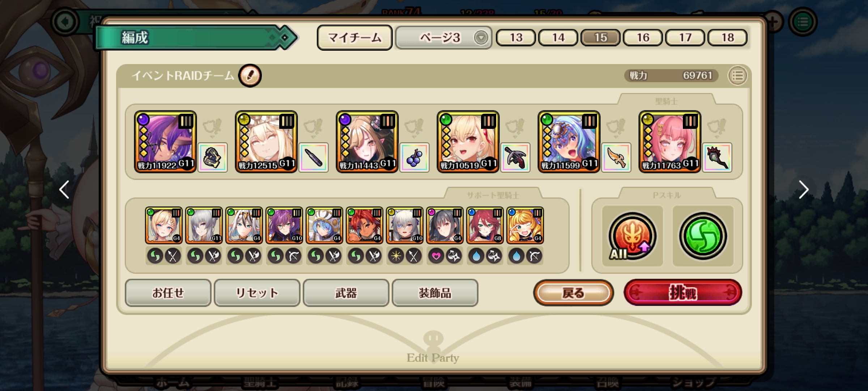868x391 pixels.
Task: Open the dark staff weapon slot
Action: (x=717, y=157)
